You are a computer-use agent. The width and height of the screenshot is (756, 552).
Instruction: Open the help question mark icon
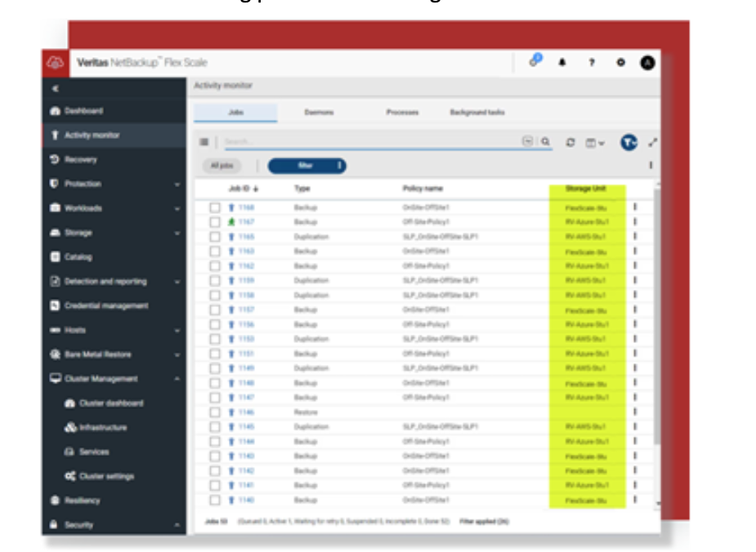pyautogui.click(x=592, y=63)
